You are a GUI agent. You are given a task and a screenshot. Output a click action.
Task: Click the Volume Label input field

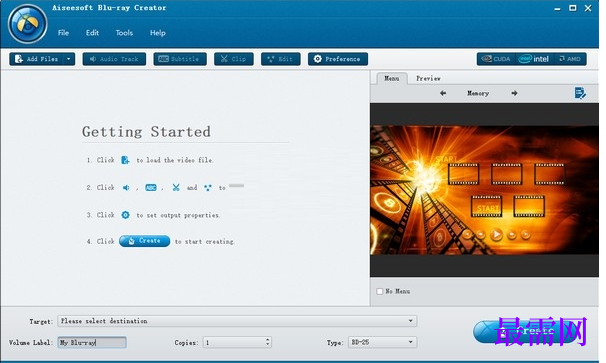92,342
